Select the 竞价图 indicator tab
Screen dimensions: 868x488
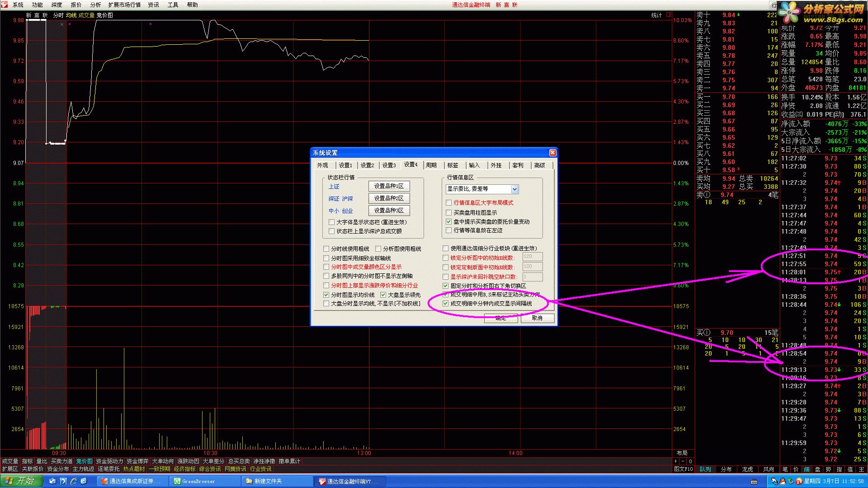click(84, 461)
